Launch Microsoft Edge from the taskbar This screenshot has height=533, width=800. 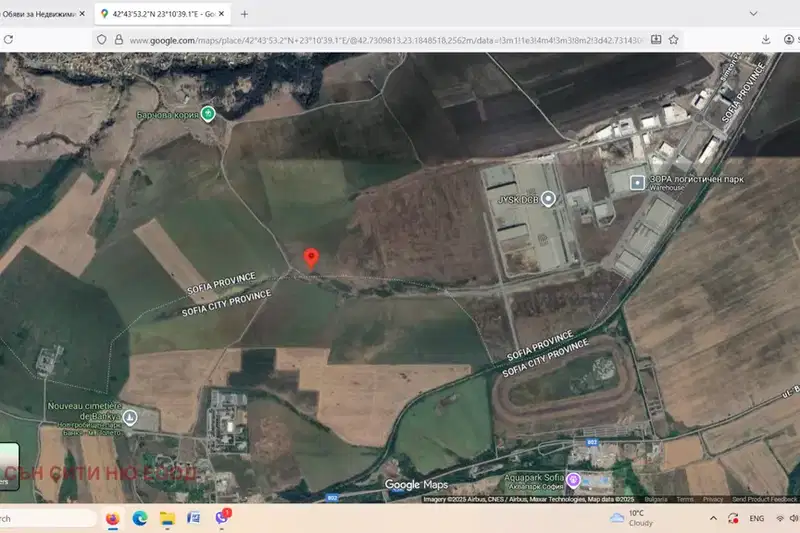(x=140, y=518)
